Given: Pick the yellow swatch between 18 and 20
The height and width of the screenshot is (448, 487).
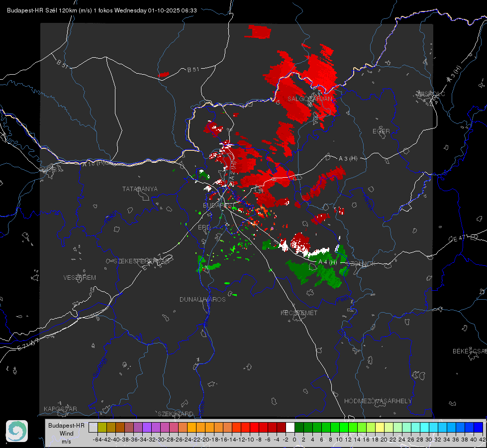Looking at the screenshot, I should pyautogui.click(x=380, y=427).
